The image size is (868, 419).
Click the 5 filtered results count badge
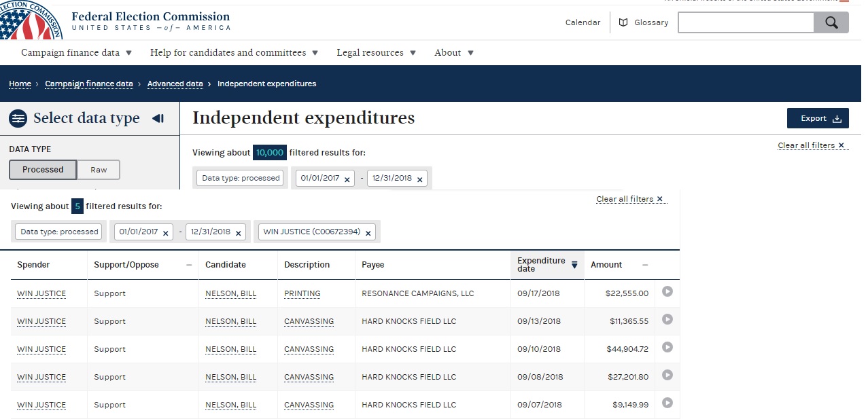pyautogui.click(x=77, y=206)
